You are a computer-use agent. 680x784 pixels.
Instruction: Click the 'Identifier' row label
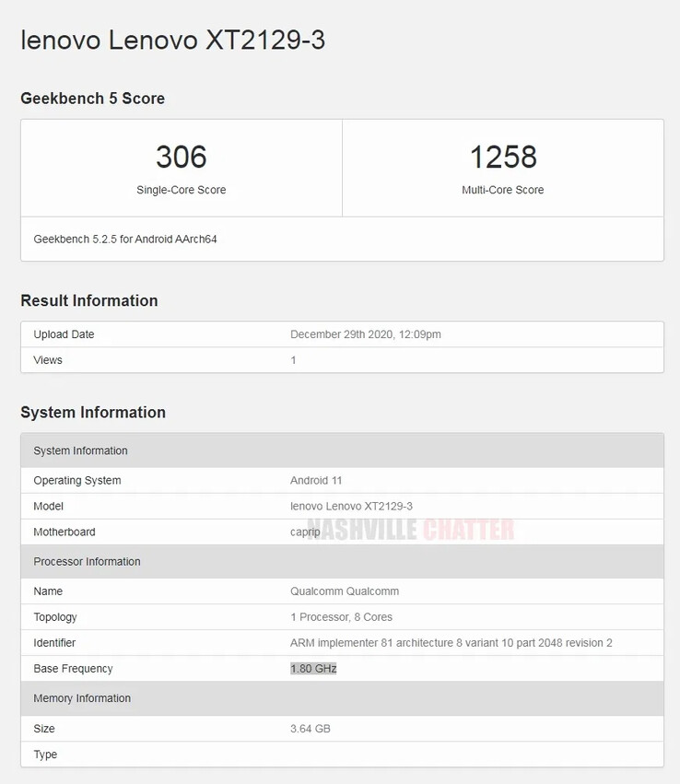point(54,643)
